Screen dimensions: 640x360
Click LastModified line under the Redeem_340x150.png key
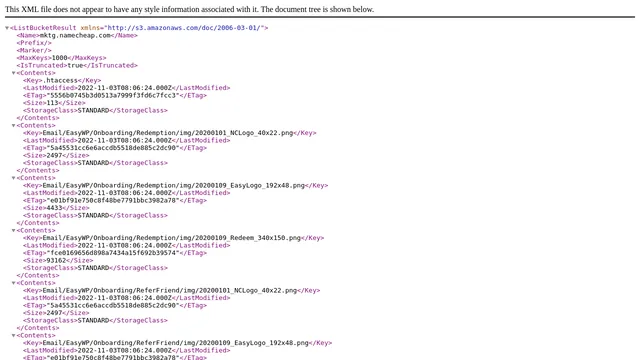127,245
